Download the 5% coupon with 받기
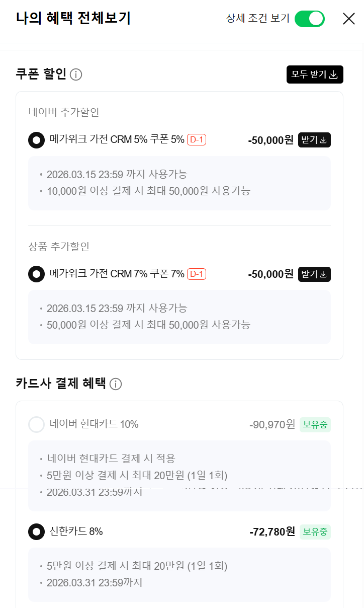This screenshot has width=364, height=608. tap(314, 140)
